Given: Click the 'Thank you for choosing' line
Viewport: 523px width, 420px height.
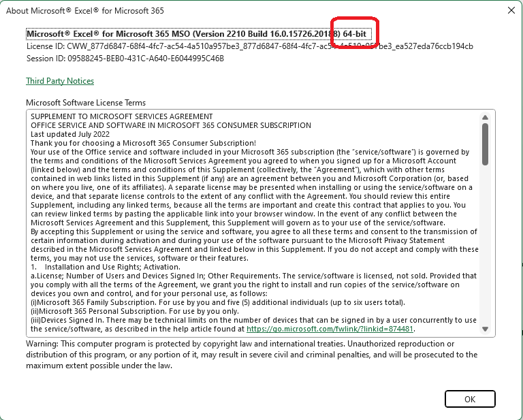Looking at the screenshot, I should click(x=144, y=144).
